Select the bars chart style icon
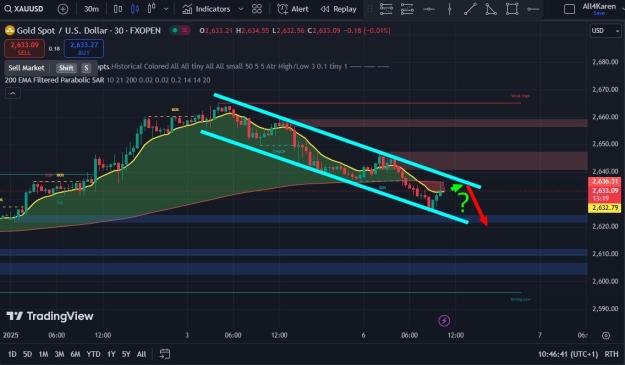 118,9
